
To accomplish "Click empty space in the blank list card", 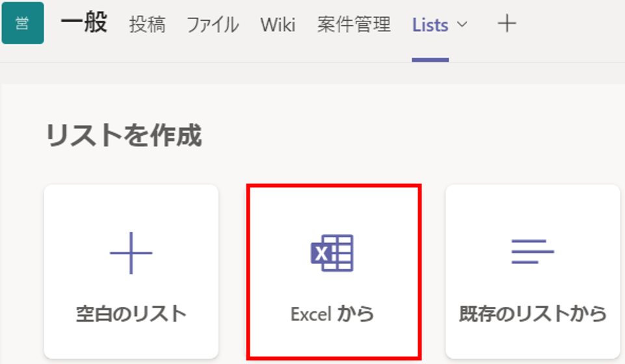I will [x=131, y=207].
